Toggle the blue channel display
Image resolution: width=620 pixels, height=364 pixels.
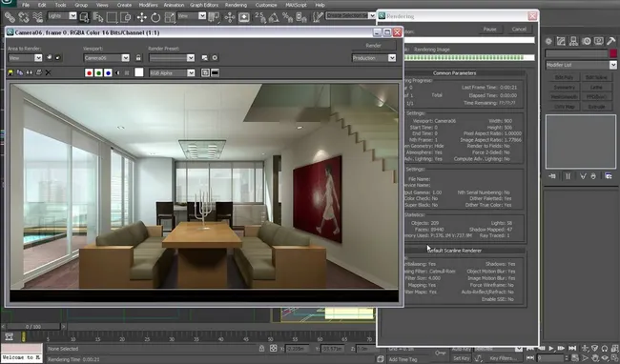108,73
